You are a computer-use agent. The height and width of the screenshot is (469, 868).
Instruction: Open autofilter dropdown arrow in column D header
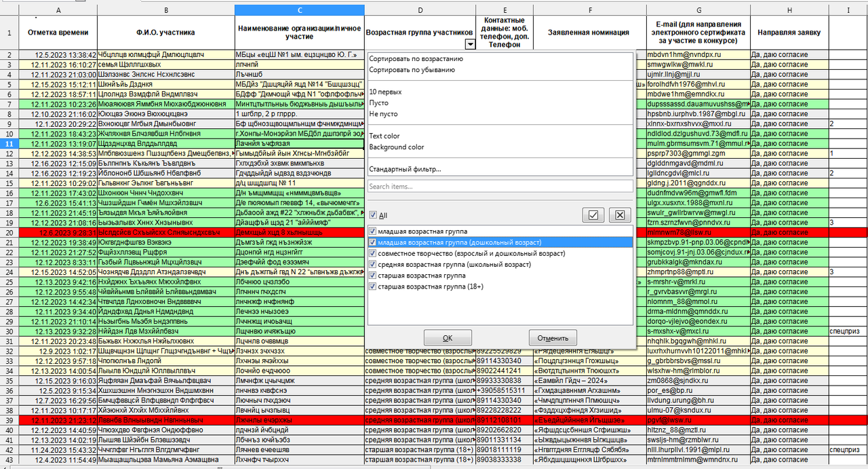tap(469, 44)
